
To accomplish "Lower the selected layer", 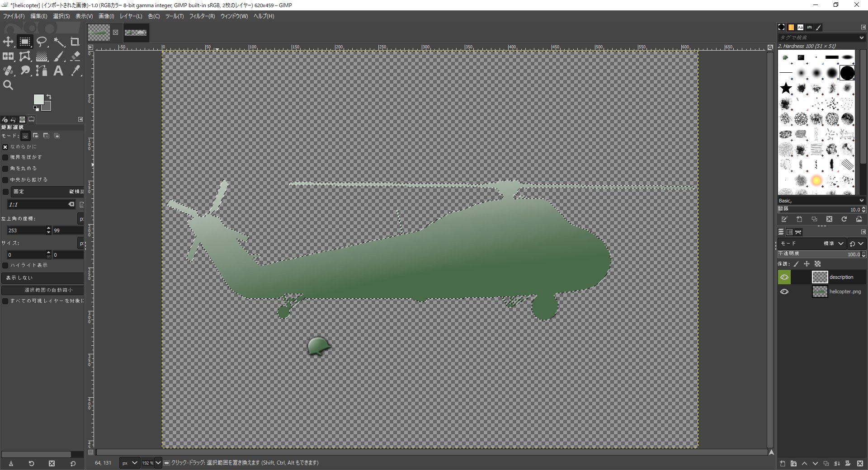I will coord(815,464).
